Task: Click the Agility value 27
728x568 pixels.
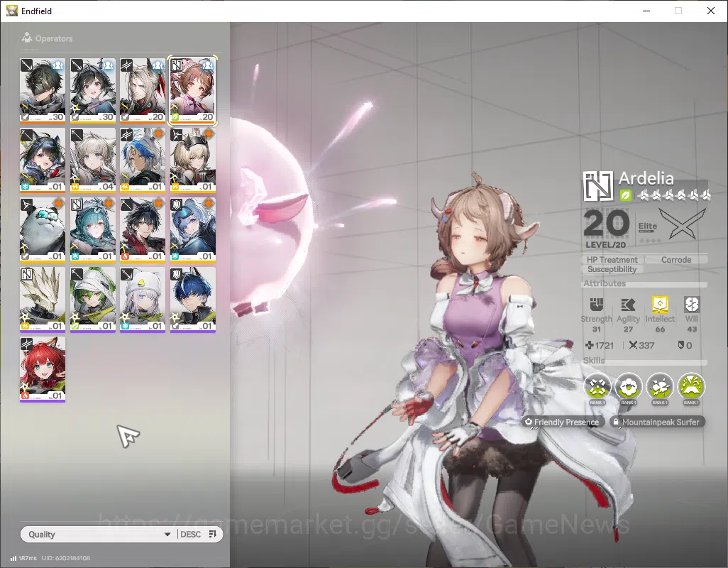Action: coord(628,329)
